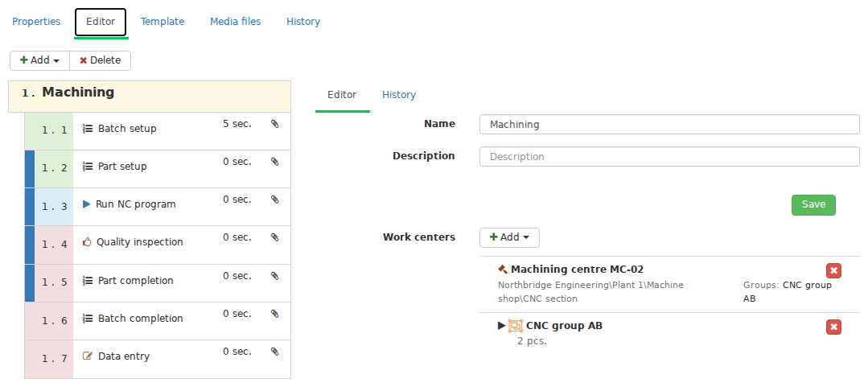Click checklist icon next to Batch completion
Screen dimensions: 868x387
[x=88, y=319]
